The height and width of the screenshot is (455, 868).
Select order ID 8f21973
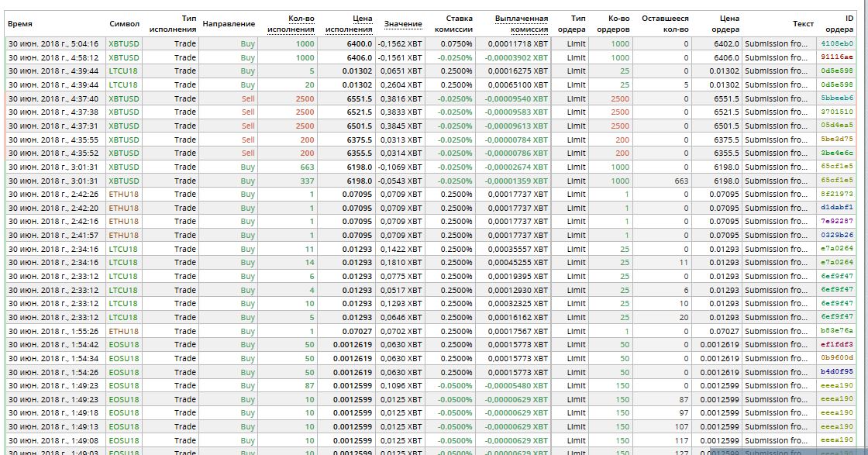point(837,194)
